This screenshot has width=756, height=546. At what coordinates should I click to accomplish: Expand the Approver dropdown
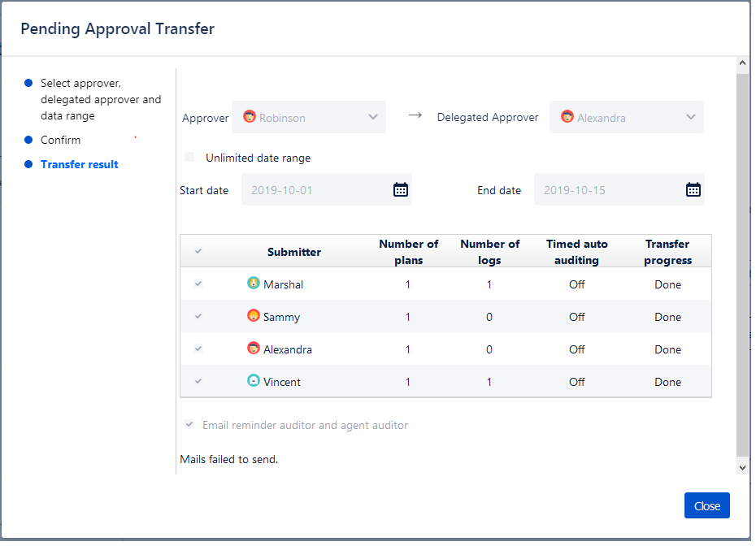click(373, 117)
